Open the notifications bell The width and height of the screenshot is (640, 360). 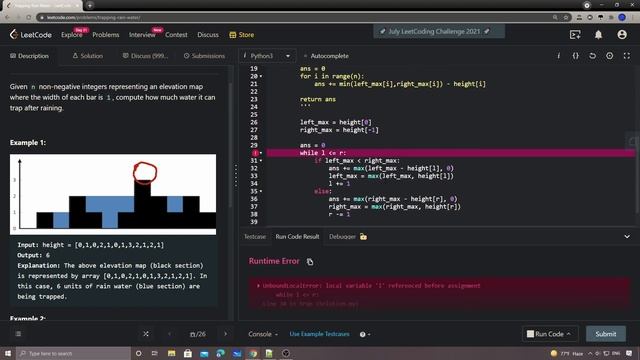598,35
